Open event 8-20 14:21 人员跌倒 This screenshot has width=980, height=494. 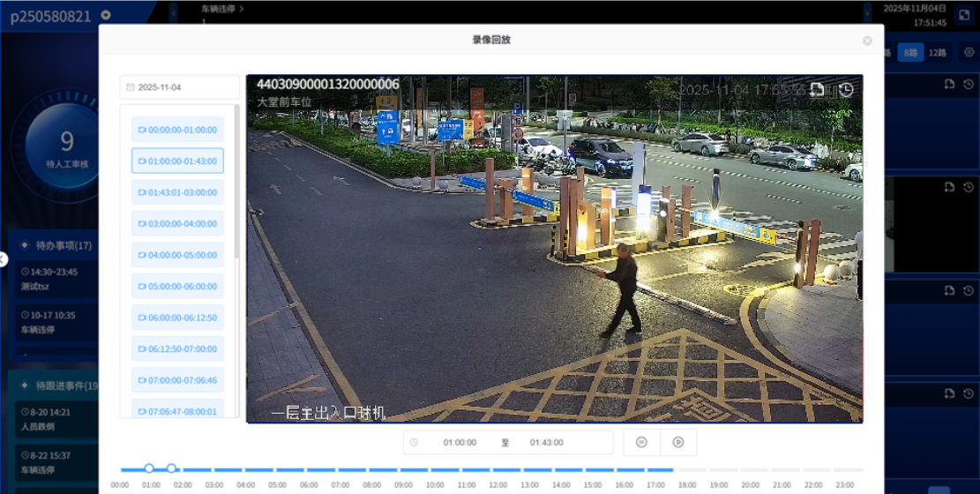(56, 420)
